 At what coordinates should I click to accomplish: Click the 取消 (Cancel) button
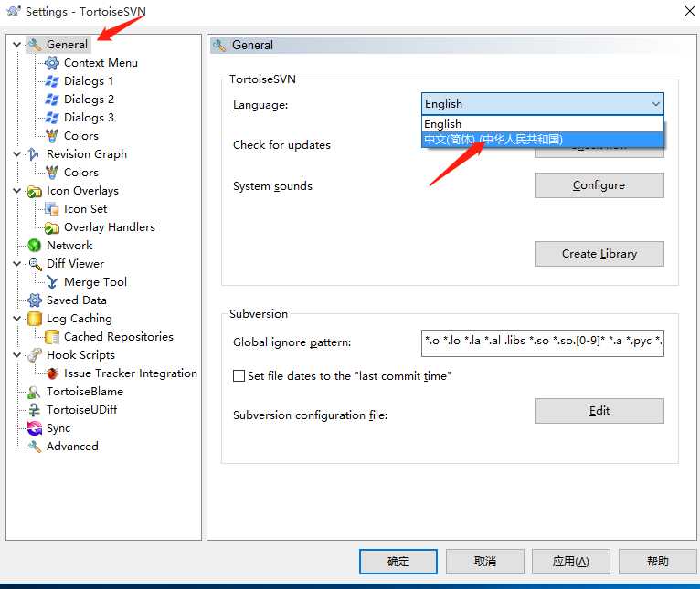[485, 562]
